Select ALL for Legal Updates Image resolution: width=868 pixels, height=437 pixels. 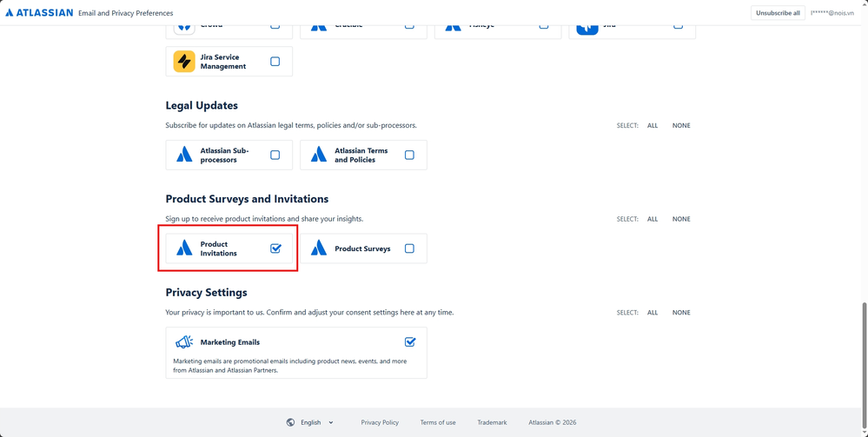(653, 126)
